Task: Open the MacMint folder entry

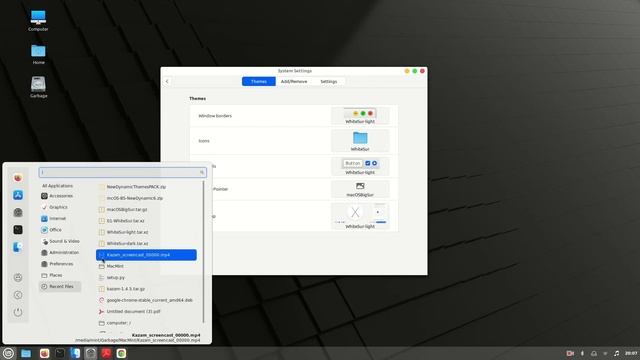Action: (x=146, y=266)
